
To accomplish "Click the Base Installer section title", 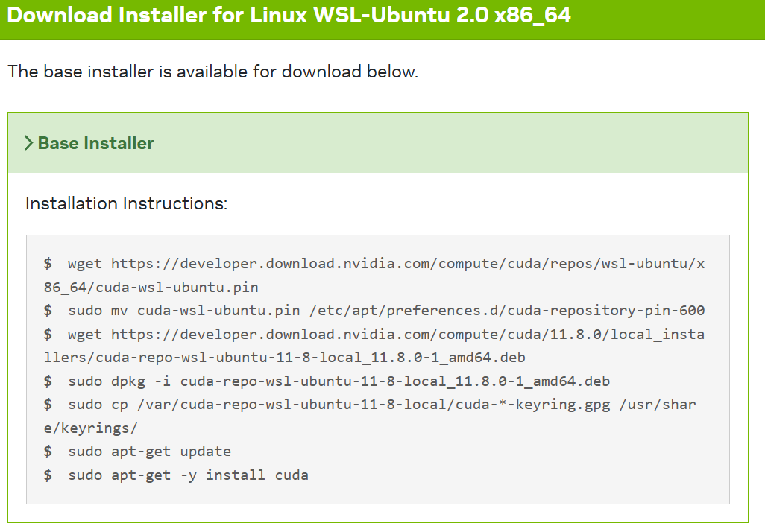I will (x=95, y=143).
